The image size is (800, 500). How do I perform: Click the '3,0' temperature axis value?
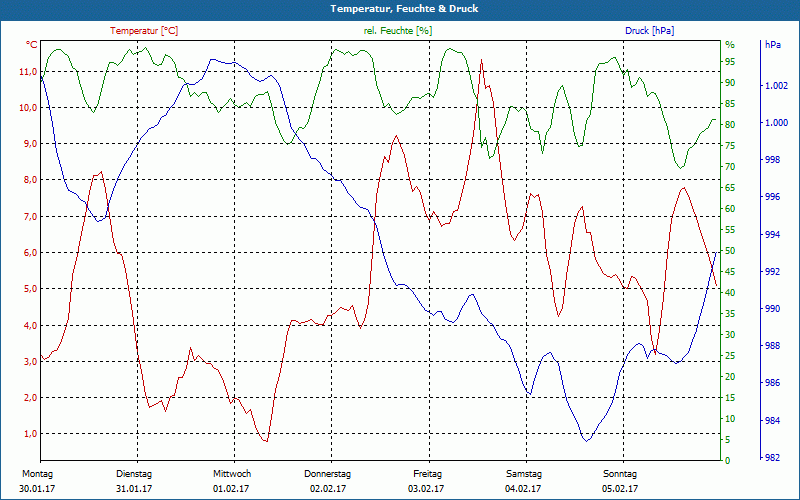click(x=30, y=362)
